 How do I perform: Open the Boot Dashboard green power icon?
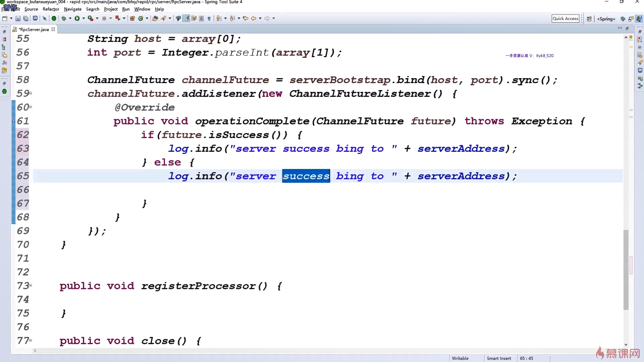pyautogui.click(x=54, y=18)
